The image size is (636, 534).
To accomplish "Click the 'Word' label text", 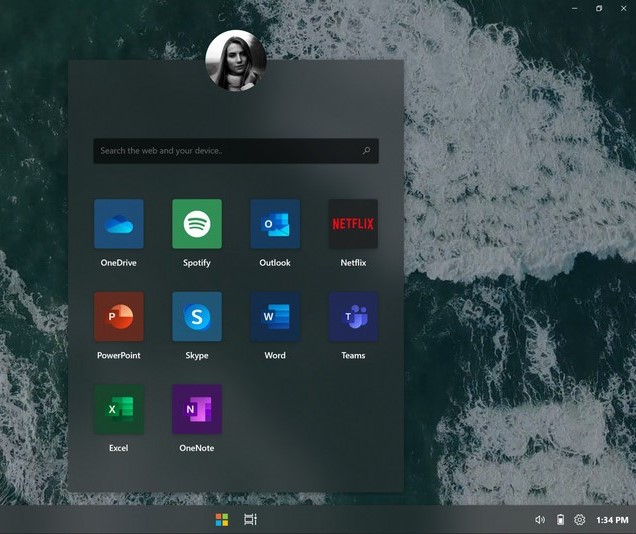I will [275, 356].
